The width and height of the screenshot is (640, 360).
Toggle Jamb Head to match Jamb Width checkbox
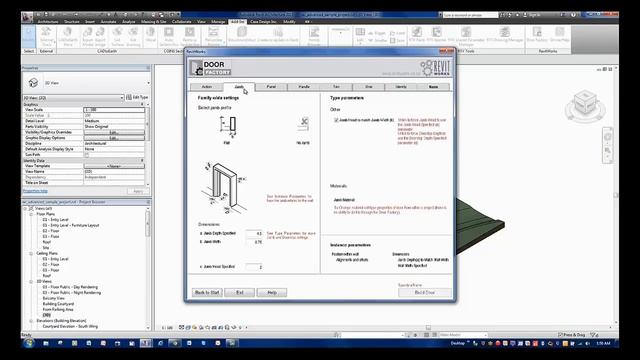pyautogui.click(x=336, y=120)
